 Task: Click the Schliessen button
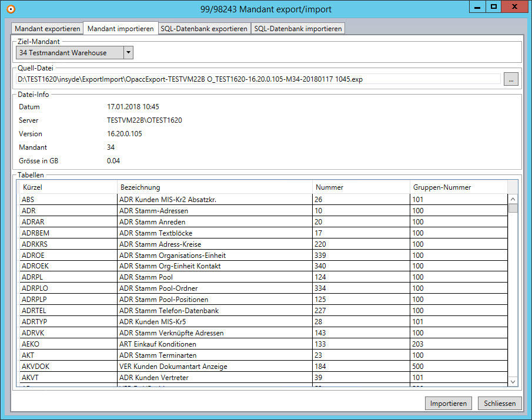500,403
